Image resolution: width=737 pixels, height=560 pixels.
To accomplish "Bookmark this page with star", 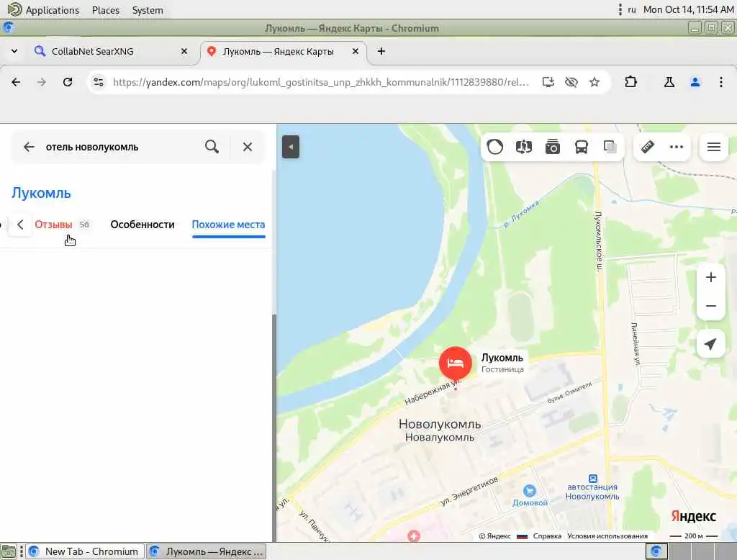I will tap(594, 82).
